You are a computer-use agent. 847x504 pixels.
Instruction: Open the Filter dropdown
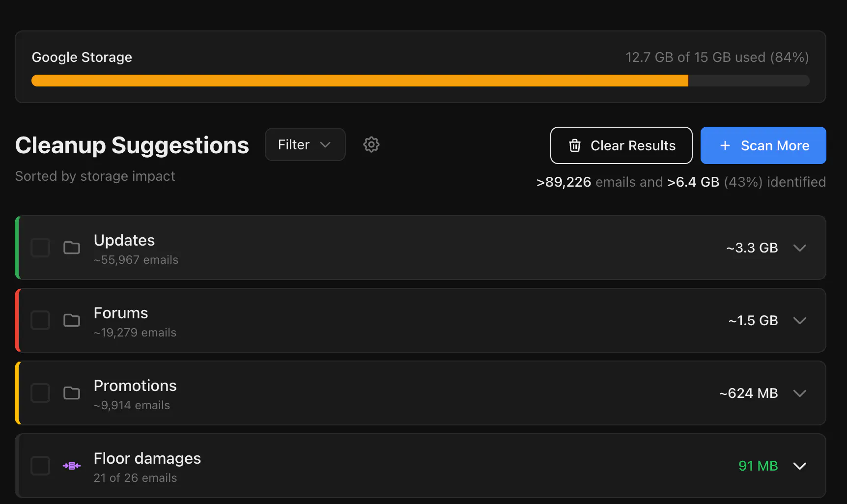305,144
